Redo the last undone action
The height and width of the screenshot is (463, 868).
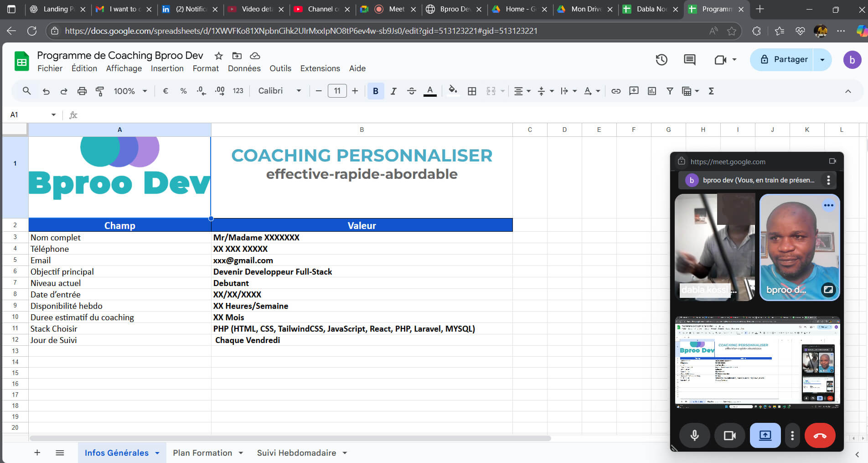64,91
